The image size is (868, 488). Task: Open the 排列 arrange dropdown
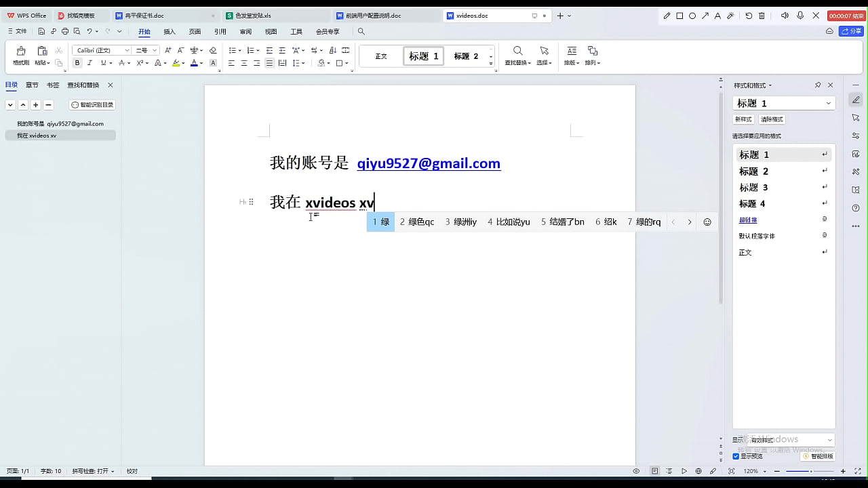593,56
